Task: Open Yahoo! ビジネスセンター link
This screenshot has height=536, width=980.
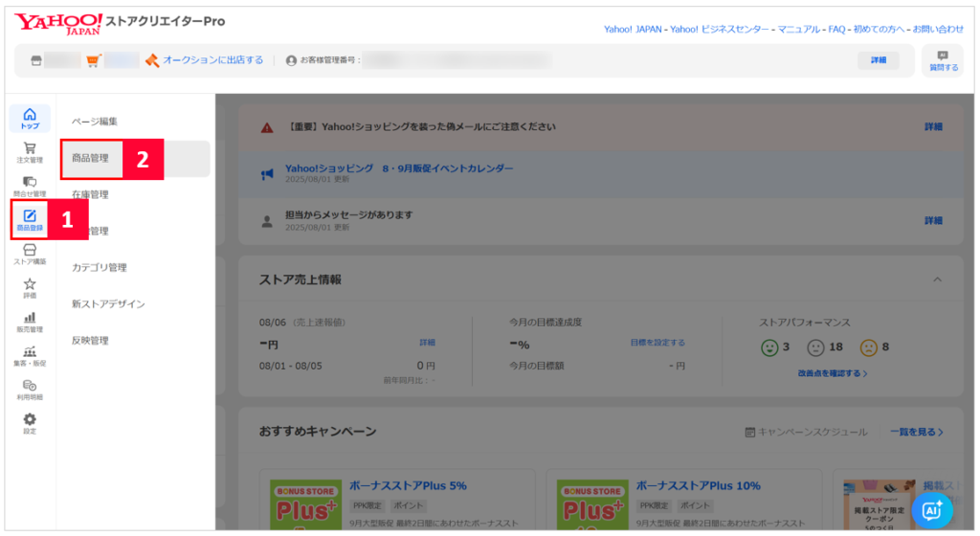Action: pyautogui.click(x=720, y=30)
